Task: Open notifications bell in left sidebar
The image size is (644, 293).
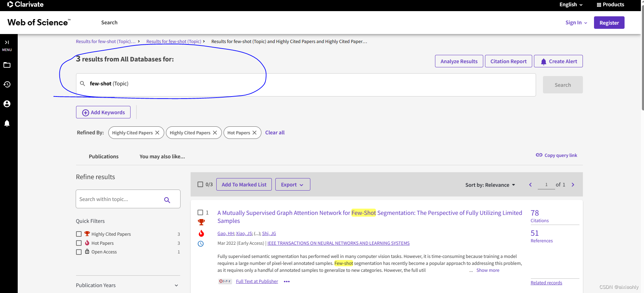Action: point(7,123)
